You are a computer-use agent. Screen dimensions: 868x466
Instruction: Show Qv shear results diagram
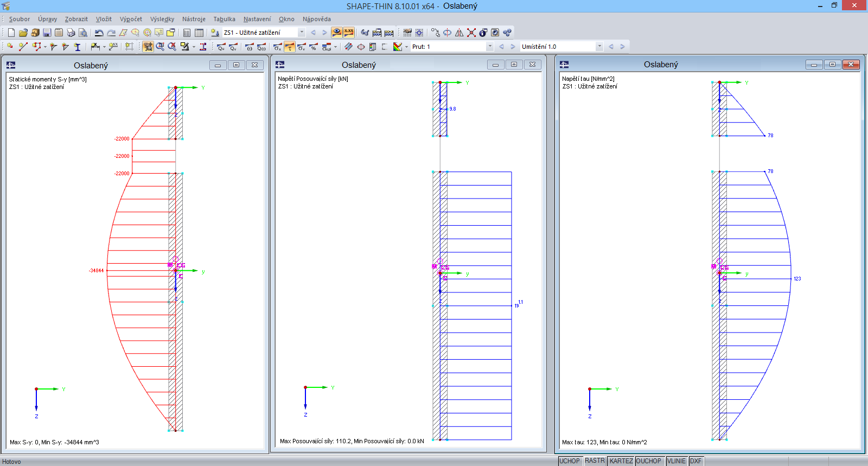tap(233, 47)
